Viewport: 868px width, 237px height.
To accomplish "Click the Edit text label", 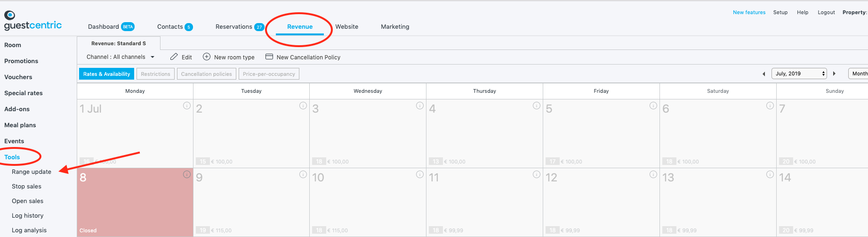I will (x=187, y=57).
